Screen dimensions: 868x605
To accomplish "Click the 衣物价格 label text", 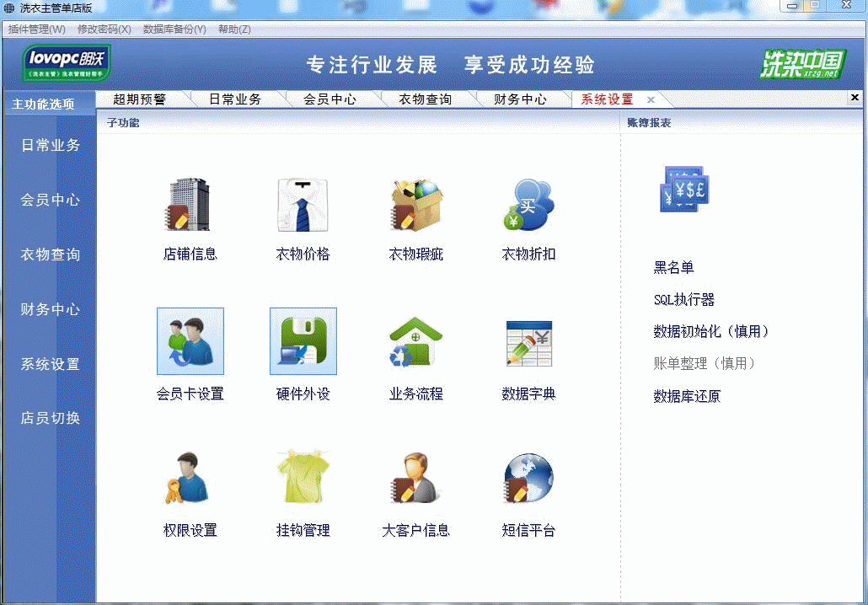I will click(303, 254).
